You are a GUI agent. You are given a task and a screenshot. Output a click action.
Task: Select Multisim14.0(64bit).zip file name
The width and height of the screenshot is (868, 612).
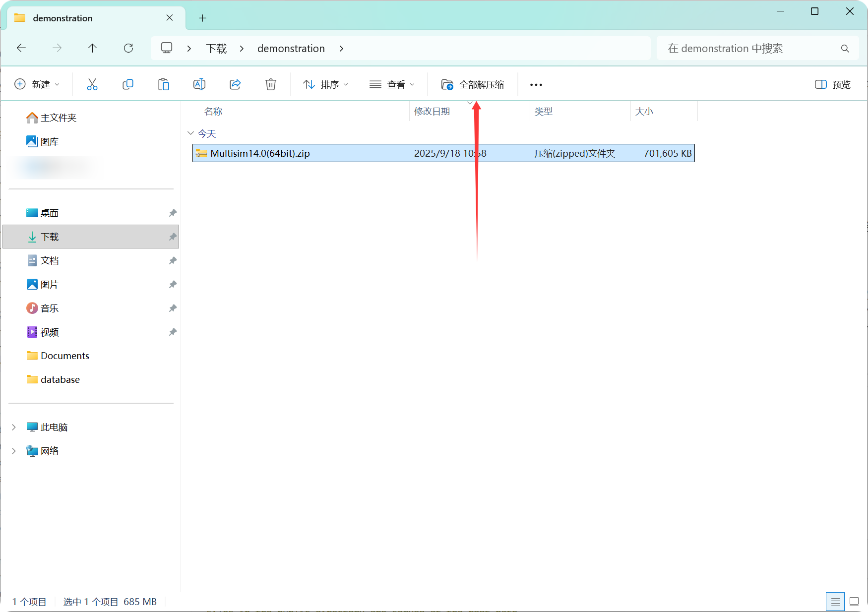260,153
